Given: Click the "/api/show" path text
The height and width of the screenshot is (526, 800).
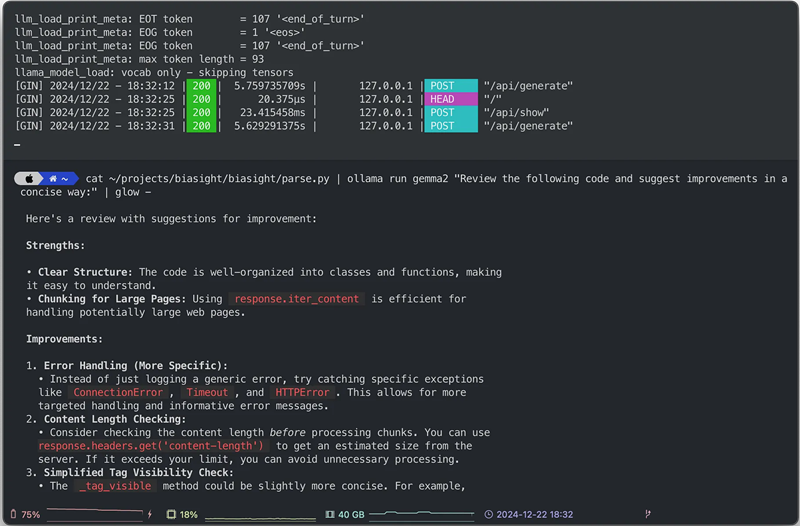Looking at the screenshot, I should point(516,112).
